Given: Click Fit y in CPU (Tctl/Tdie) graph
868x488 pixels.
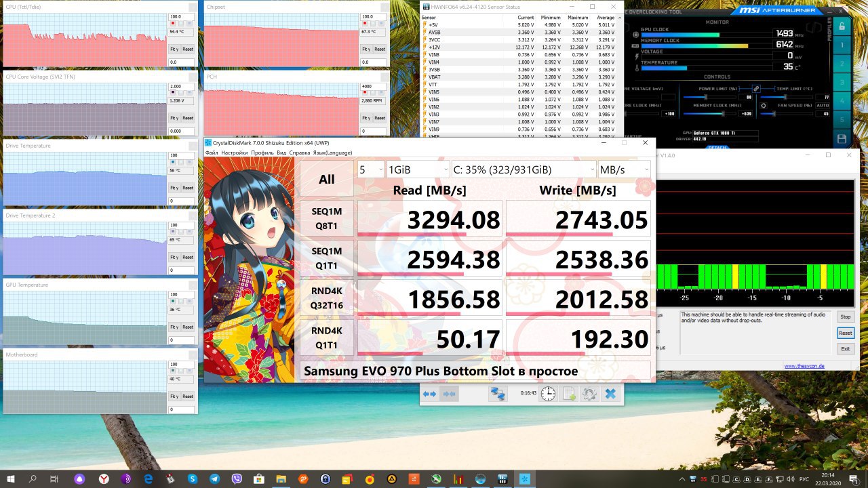Looking at the screenshot, I should 174,49.
